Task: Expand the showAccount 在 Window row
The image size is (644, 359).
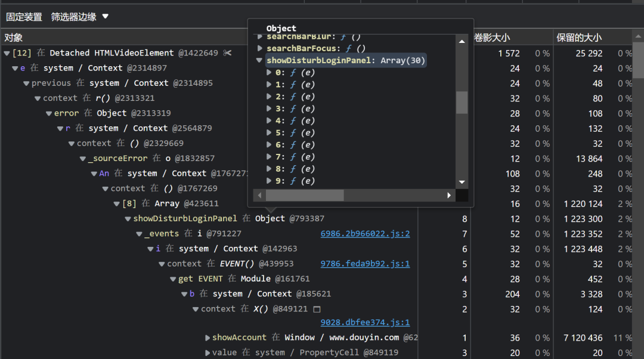Action: (208, 338)
